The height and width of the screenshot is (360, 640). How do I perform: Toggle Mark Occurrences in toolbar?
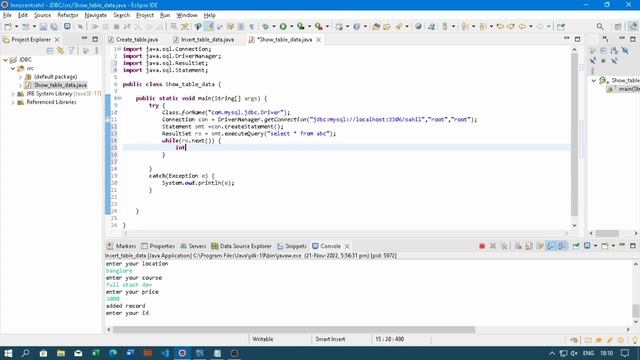click(x=209, y=27)
